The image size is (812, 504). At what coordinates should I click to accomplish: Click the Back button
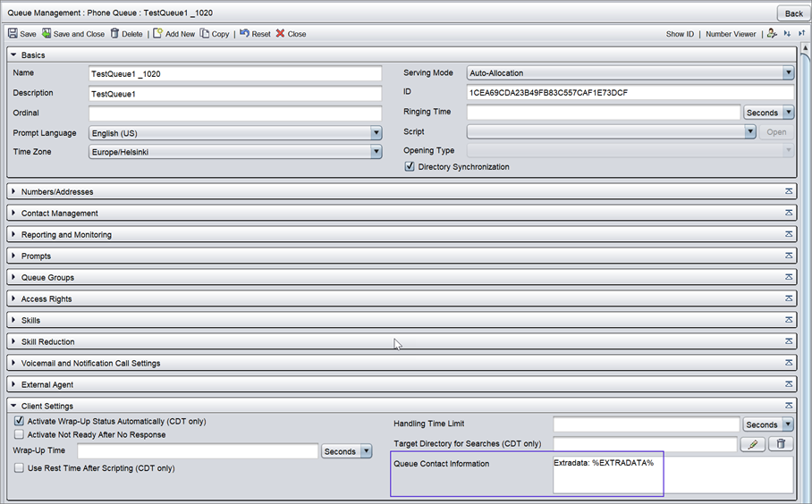click(x=793, y=13)
